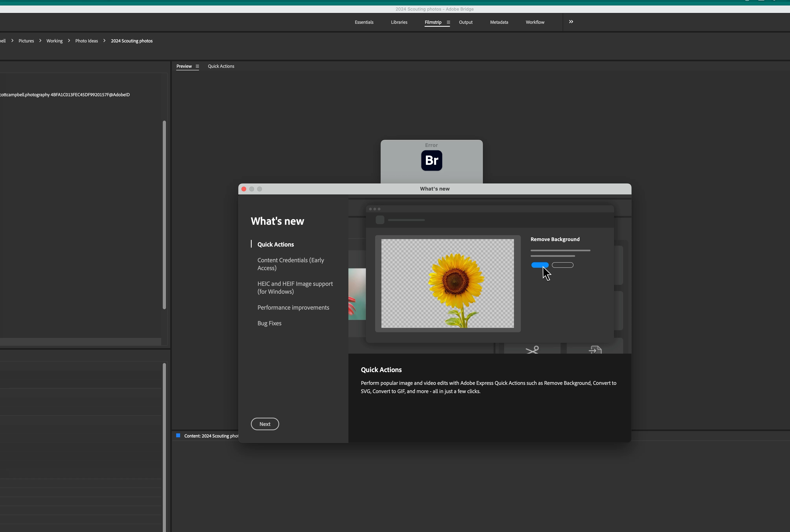Click the Next button in What's new
This screenshot has width=790, height=532.
[x=265, y=424]
